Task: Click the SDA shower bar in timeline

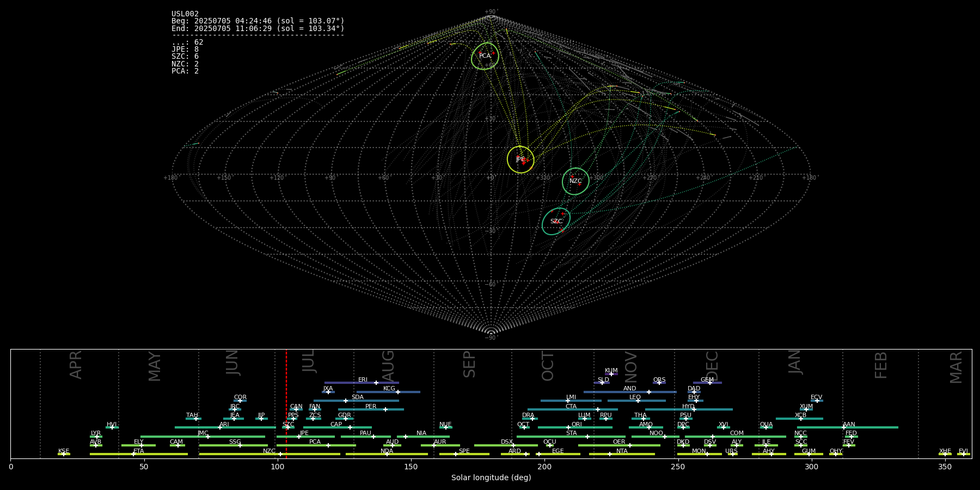Action: 356,401
